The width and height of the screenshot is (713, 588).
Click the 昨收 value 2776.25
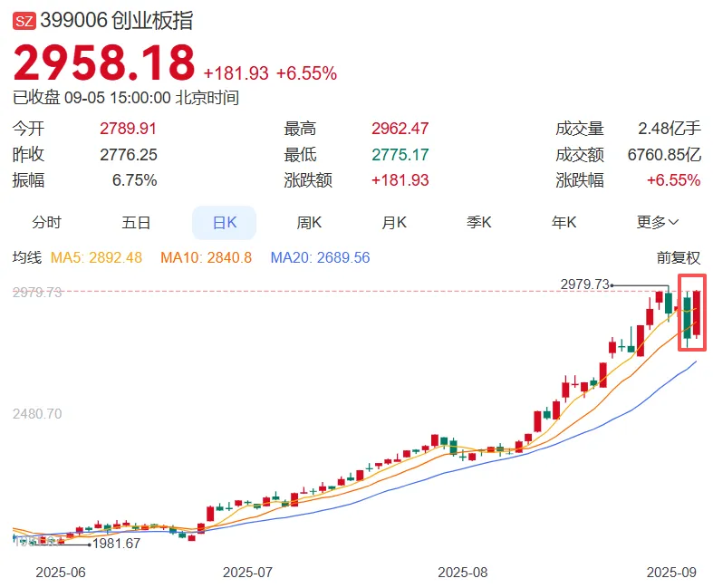(x=129, y=155)
